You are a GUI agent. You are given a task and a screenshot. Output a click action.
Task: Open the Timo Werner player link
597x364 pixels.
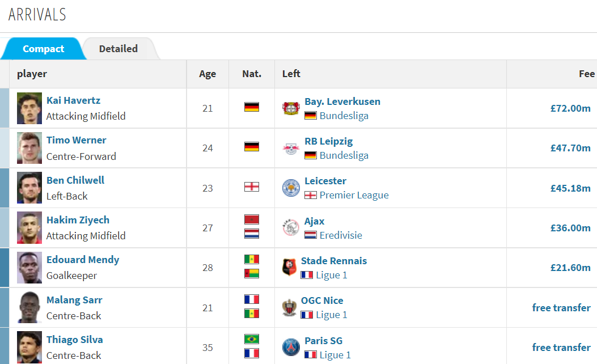click(x=76, y=140)
